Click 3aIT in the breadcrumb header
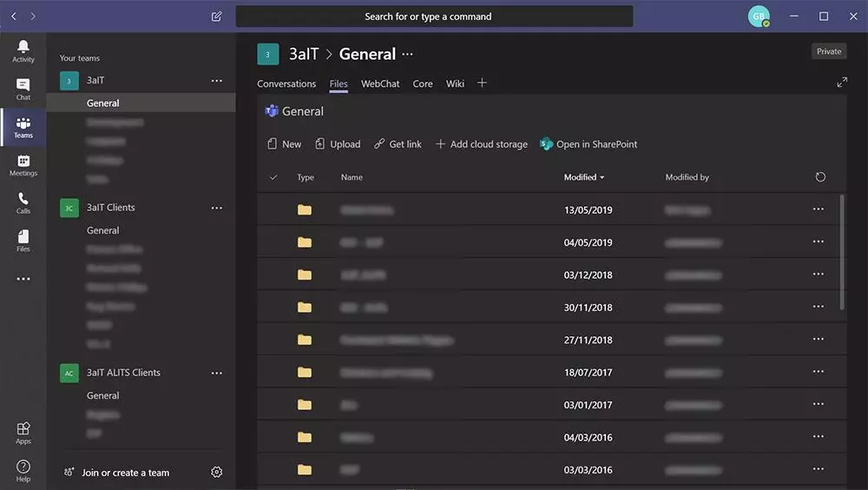Image resolution: width=868 pixels, height=490 pixels. 304,55
